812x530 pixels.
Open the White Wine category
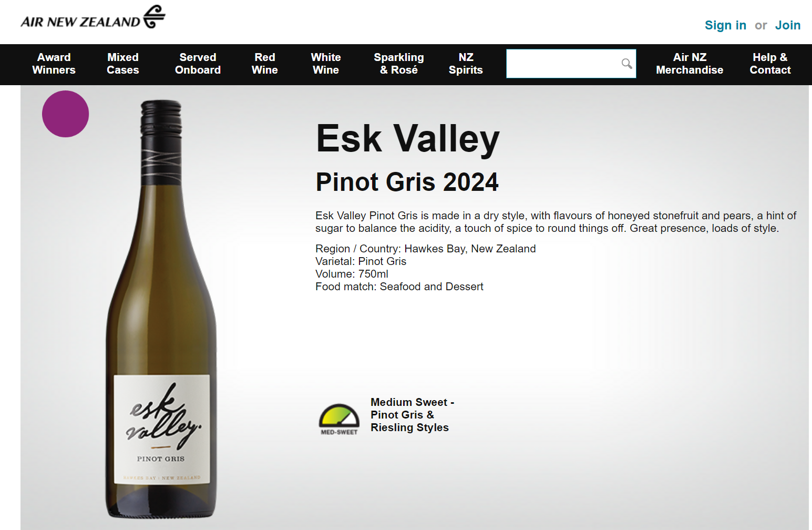tap(326, 64)
